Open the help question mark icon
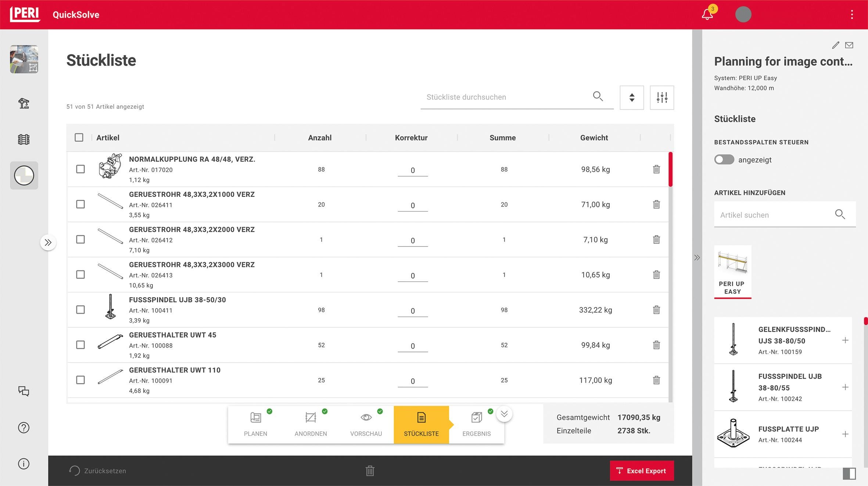The width and height of the screenshot is (868, 486). pyautogui.click(x=24, y=428)
